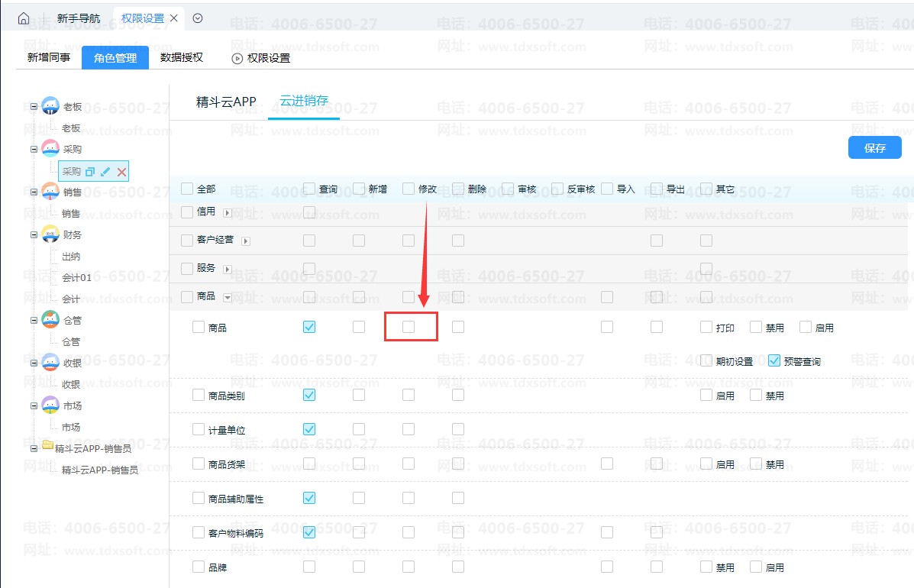The image size is (914, 588).
Task: Click the 保存 button
Action: click(x=874, y=148)
